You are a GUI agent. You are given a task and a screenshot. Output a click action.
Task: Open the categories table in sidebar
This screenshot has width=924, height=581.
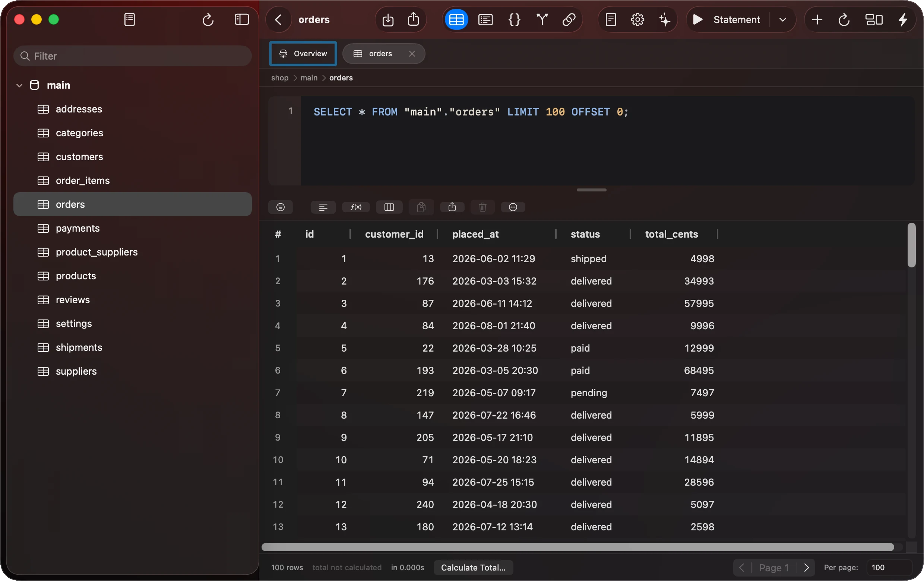pyautogui.click(x=133, y=133)
